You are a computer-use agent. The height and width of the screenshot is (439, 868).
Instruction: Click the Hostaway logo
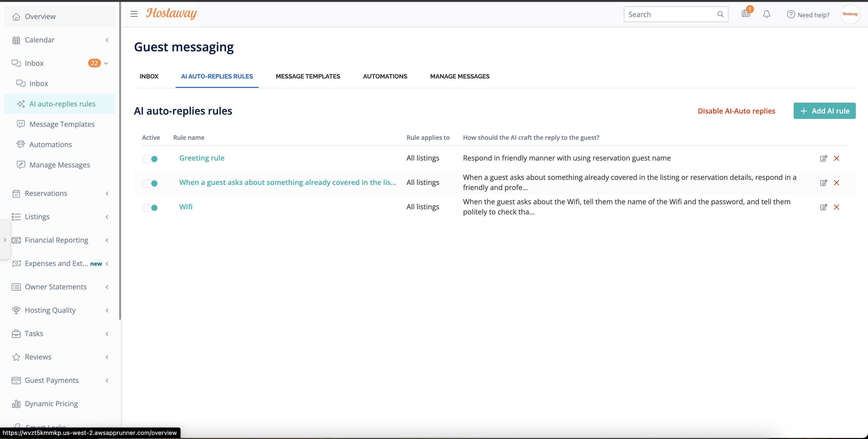click(x=171, y=13)
